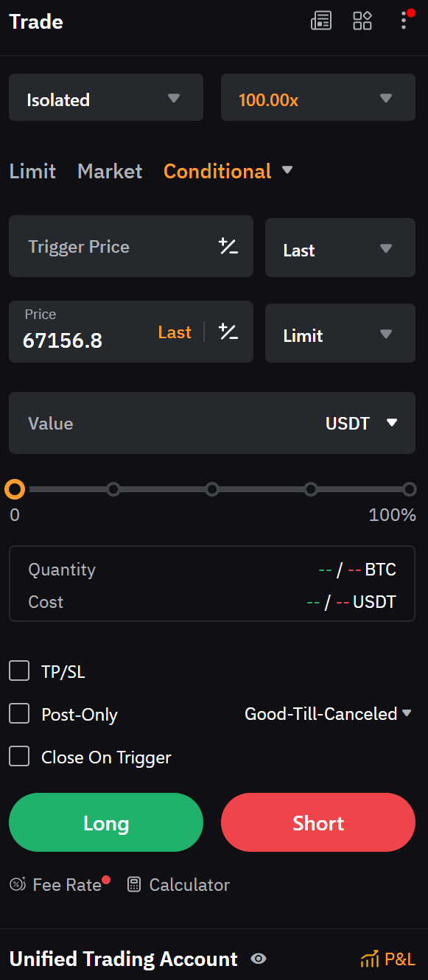The image size is (428, 980).
Task: Check the Post-Only option
Action: 19,713
